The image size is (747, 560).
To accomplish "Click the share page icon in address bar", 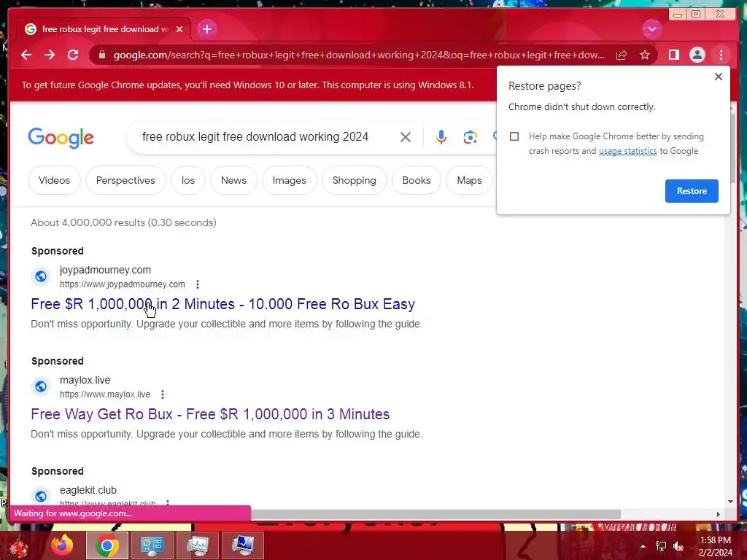I will 622,55.
